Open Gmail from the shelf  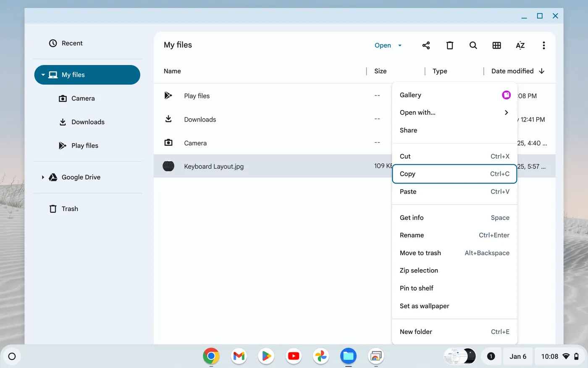pyautogui.click(x=239, y=356)
